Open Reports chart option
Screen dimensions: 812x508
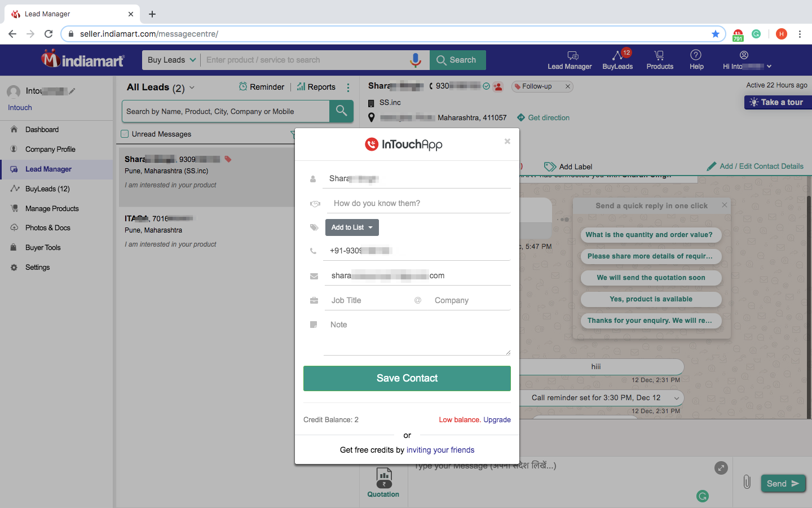tap(316, 87)
